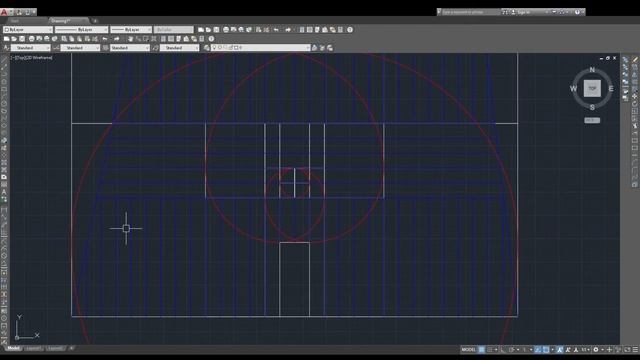Toggle Polar tracking in the status bar

coord(512,350)
